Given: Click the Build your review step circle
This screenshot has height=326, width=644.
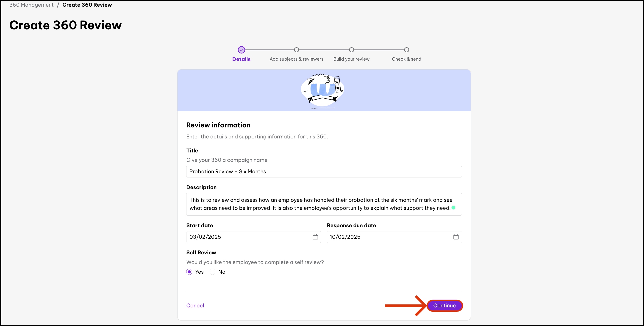Looking at the screenshot, I should click(x=351, y=50).
